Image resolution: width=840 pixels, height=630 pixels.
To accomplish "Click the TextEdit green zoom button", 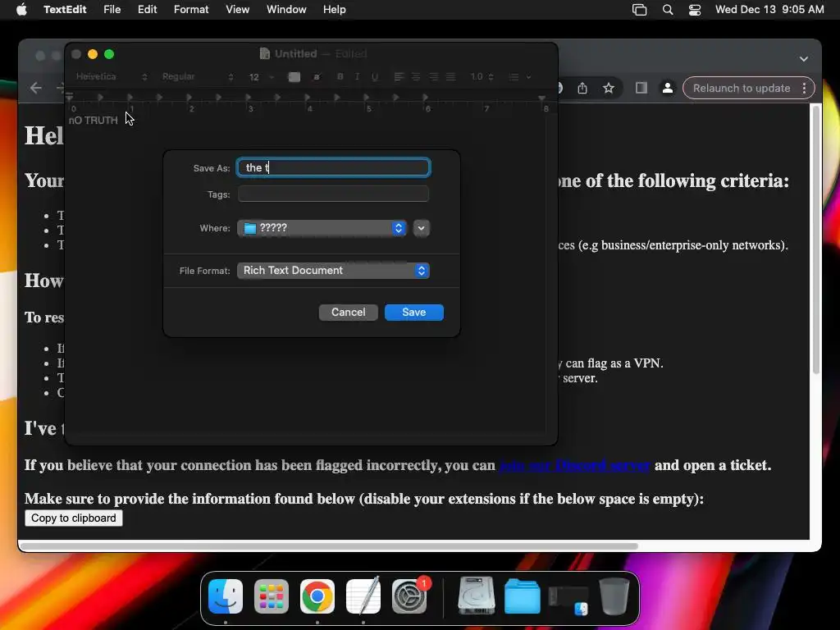I will [109, 54].
